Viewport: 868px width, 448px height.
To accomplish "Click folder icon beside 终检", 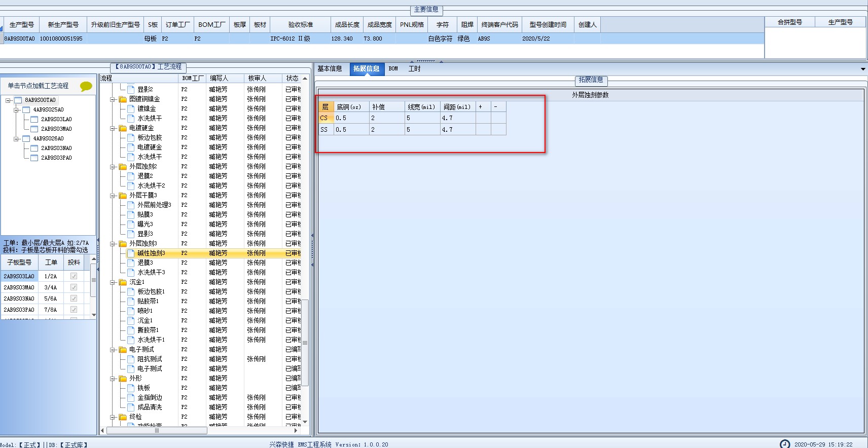I will pyautogui.click(x=123, y=417).
